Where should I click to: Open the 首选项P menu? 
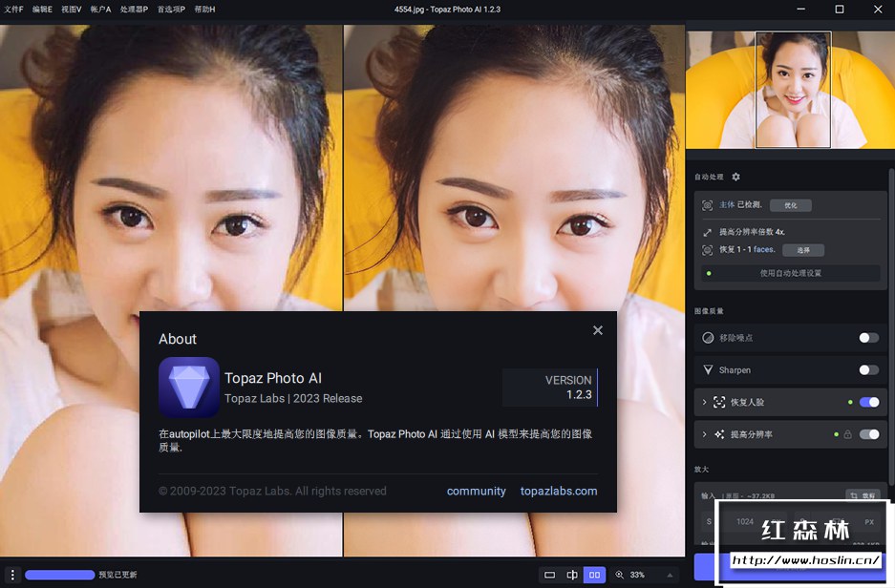[x=171, y=10]
